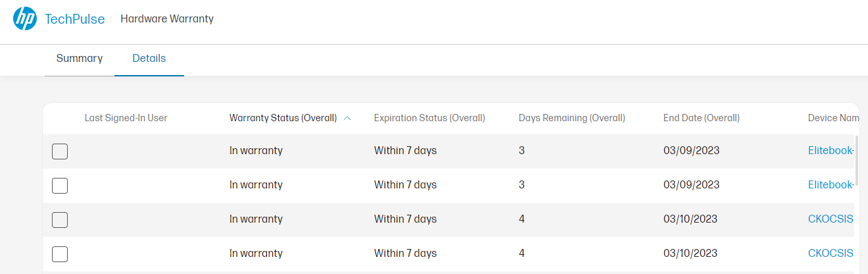Toggle the Warranty Status sort arrow
This screenshot has height=274, width=868.
pos(347,119)
